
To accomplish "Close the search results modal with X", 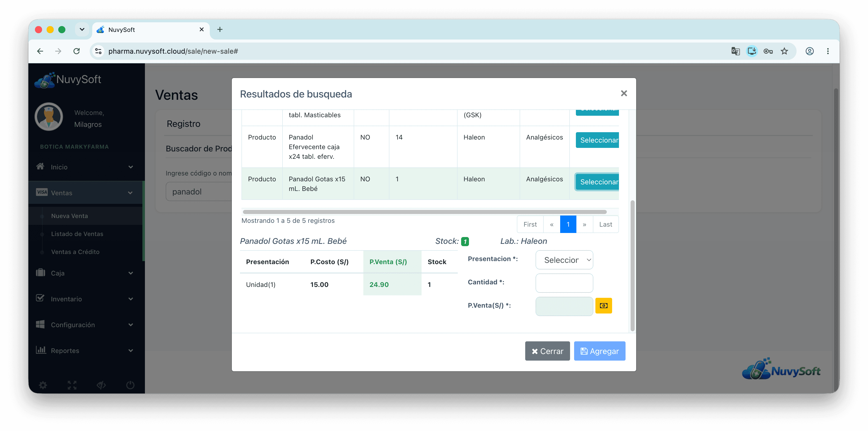I will [624, 93].
